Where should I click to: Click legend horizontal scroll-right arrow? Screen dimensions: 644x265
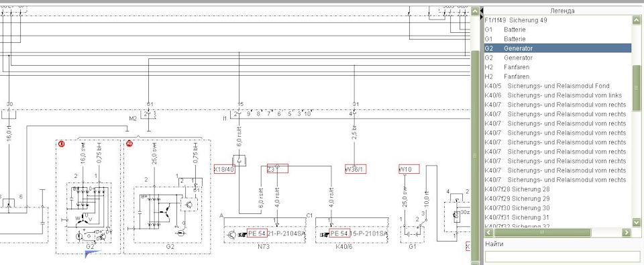coord(627,233)
